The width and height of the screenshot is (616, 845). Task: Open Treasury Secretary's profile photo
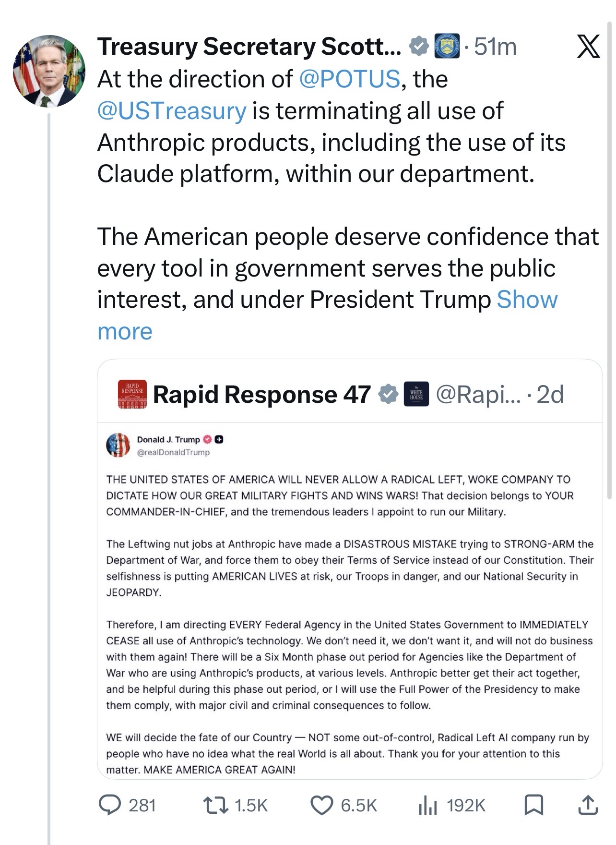click(x=49, y=71)
